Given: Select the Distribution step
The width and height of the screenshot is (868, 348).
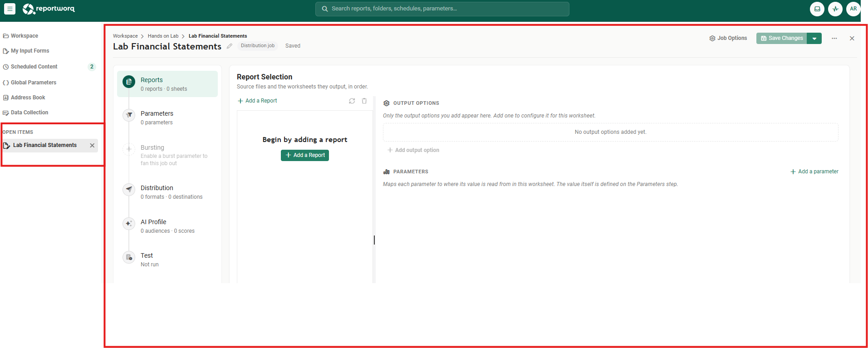Looking at the screenshot, I should pyautogui.click(x=167, y=192).
